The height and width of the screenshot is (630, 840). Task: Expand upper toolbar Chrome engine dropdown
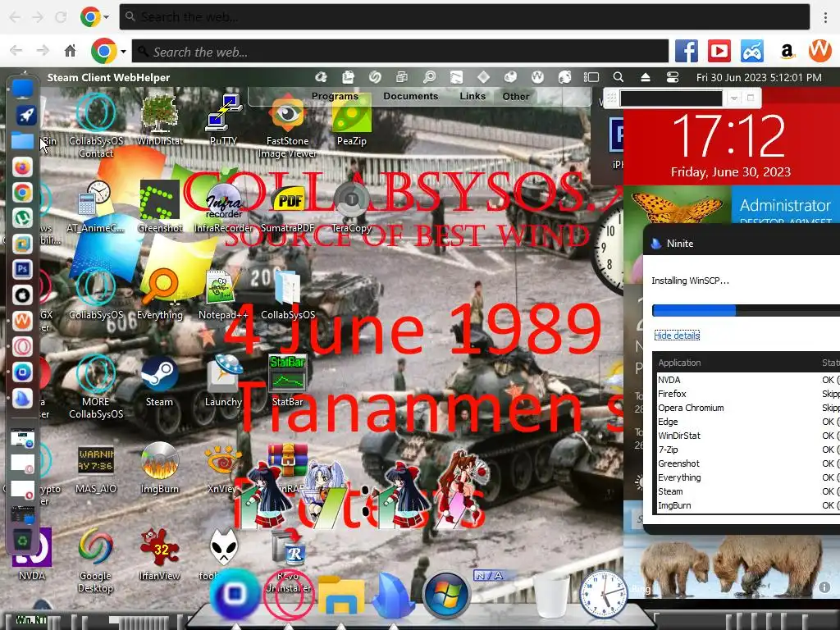[x=106, y=17]
